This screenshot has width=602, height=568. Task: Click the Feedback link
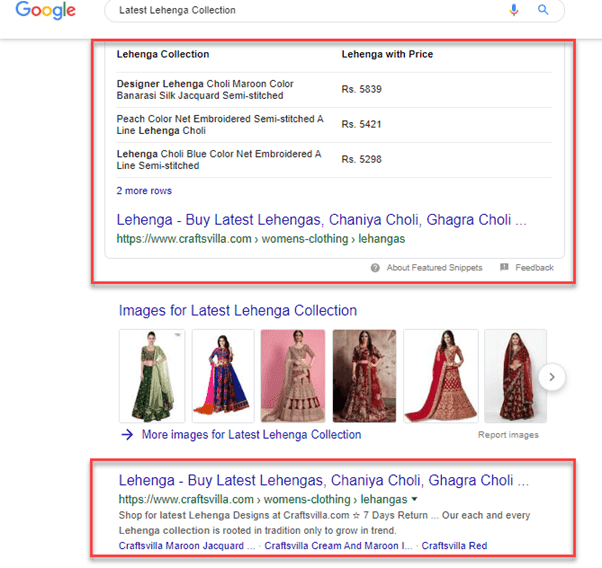click(x=534, y=268)
